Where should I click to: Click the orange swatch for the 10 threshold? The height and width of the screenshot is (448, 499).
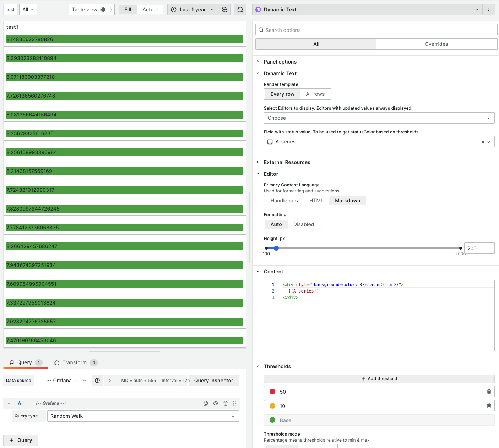point(272,406)
